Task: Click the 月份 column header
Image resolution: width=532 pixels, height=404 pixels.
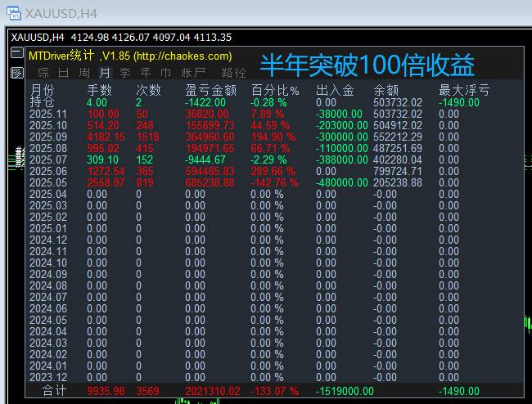Action: tap(42, 91)
